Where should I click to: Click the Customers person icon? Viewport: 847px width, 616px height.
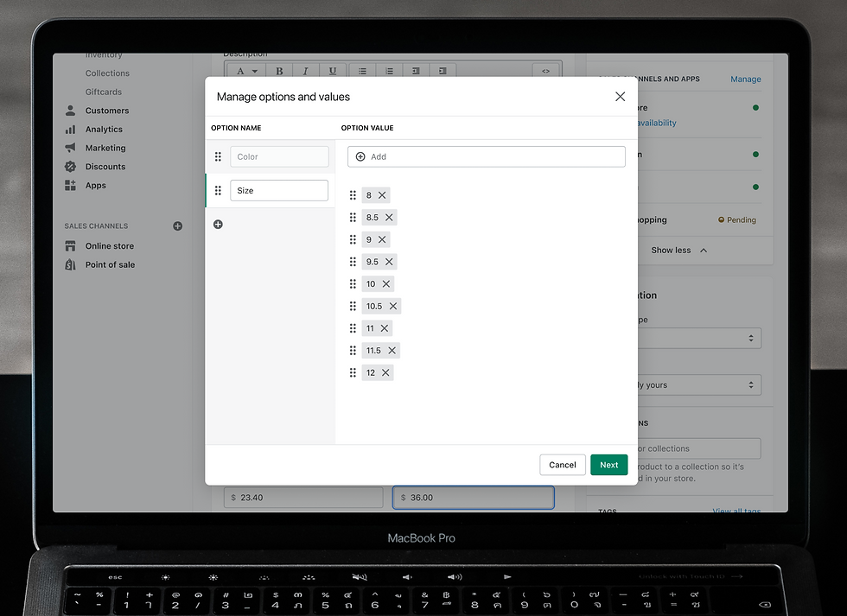click(70, 111)
